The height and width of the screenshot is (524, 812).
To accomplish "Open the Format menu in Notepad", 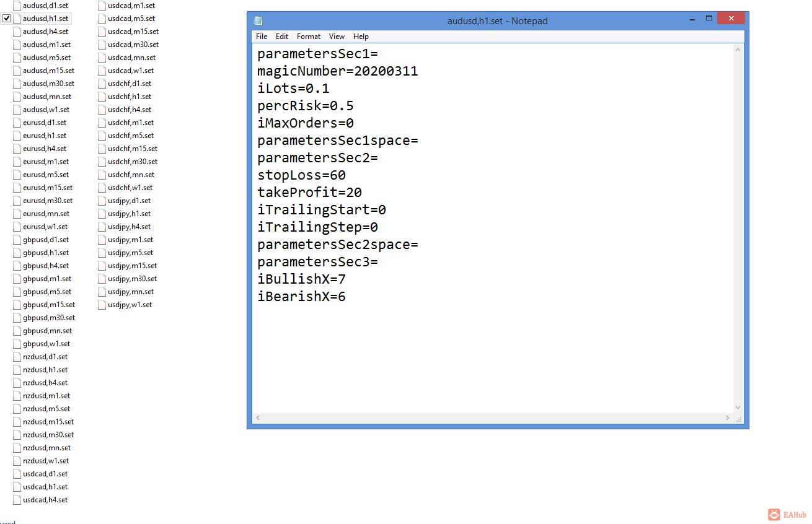I will 309,37.
